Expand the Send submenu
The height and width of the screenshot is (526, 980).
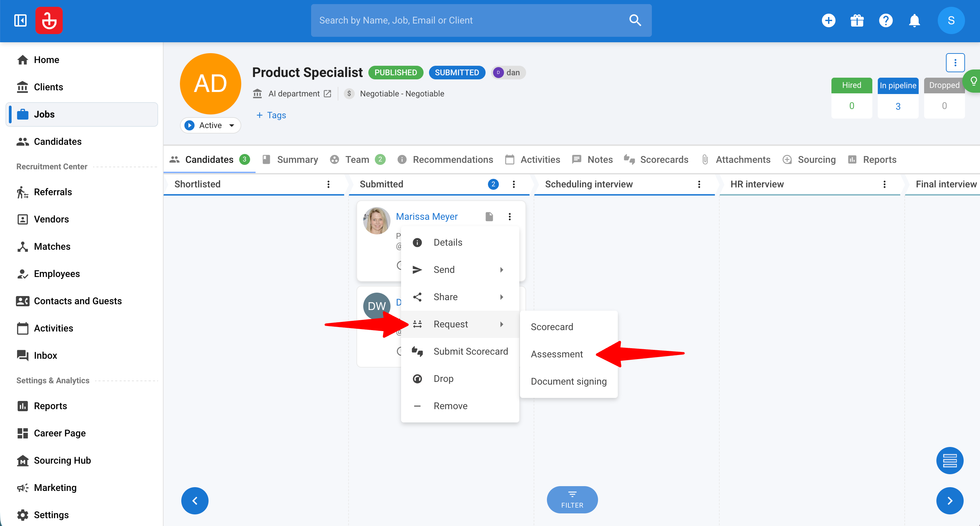point(460,270)
